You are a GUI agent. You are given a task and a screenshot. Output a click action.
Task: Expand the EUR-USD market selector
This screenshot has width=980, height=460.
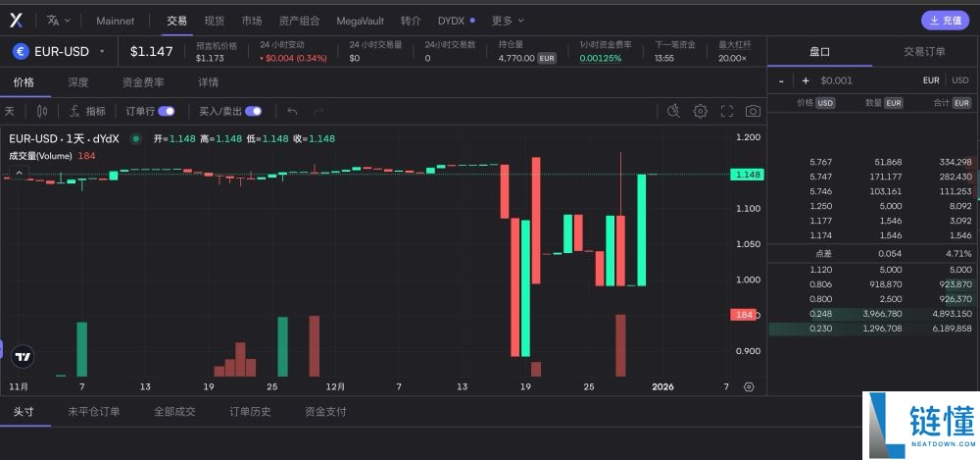(x=60, y=51)
